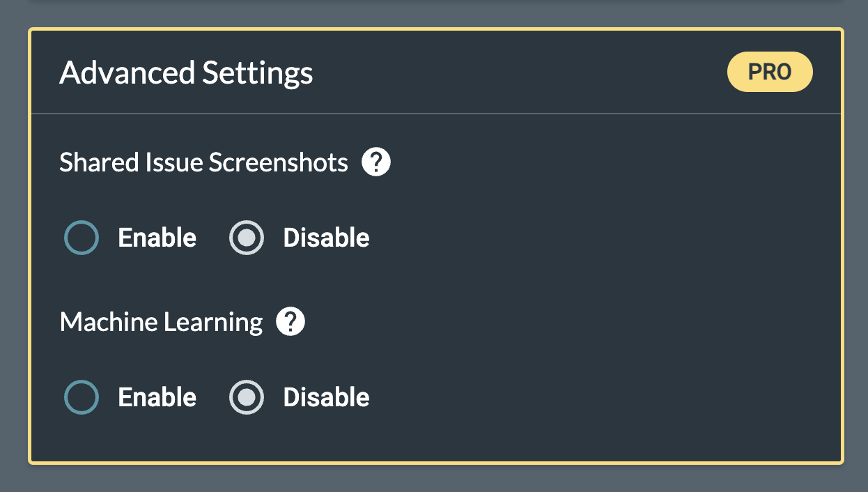
Task: Click the divider line below Advanced Settings header
Action: coord(435,113)
